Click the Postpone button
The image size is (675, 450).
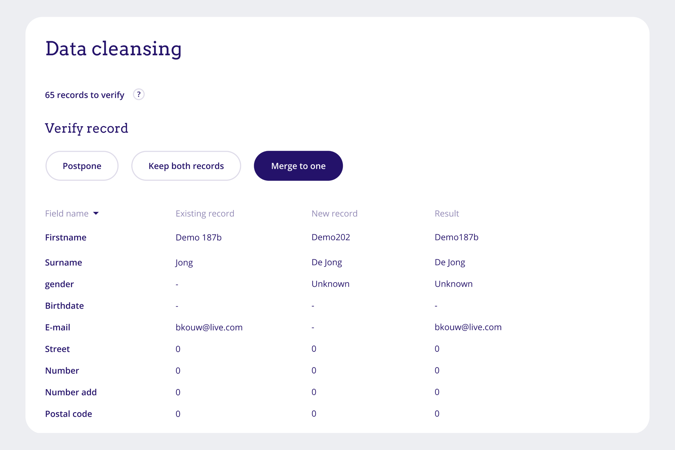(x=82, y=166)
